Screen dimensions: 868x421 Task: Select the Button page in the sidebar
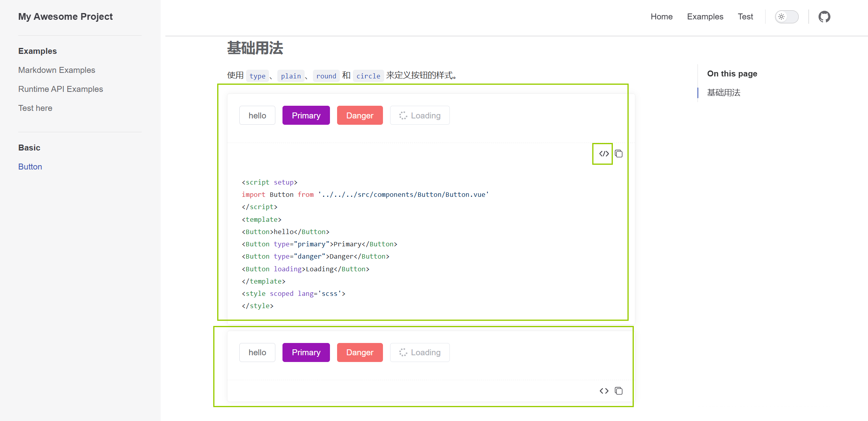click(x=30, y=167)
